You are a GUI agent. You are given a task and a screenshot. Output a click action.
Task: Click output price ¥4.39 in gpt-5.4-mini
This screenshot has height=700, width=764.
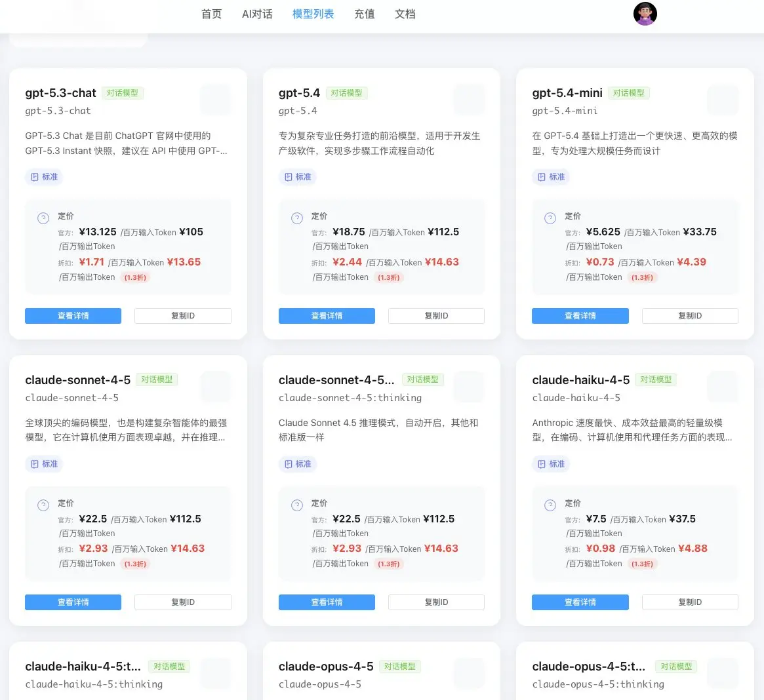click(x=691, y=262)
